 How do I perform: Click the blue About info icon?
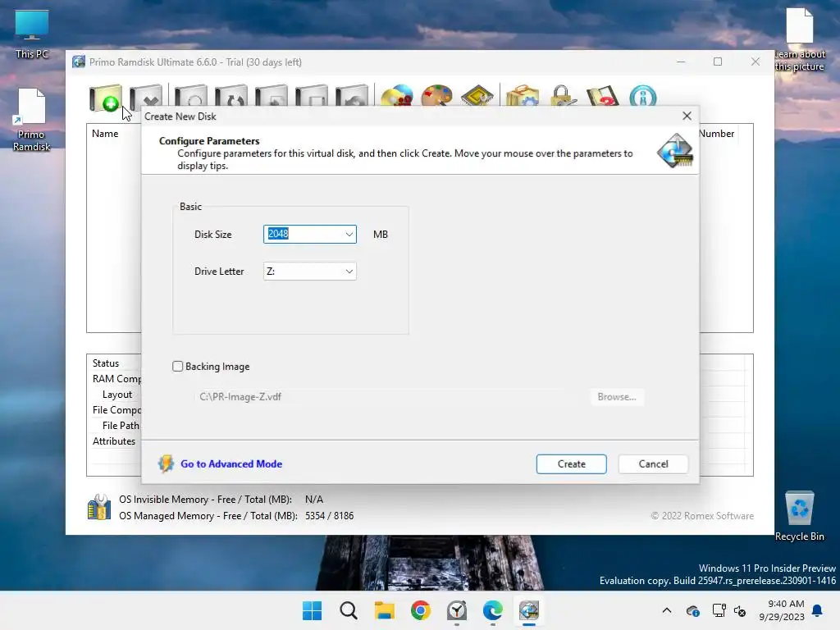pyautogui.click(x=643, y=96)
